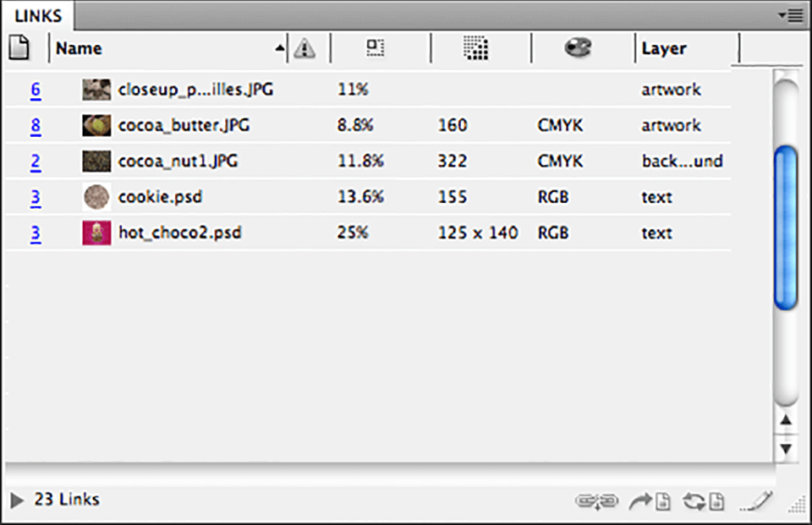Click the Update Link refresh icon
812x525 pixels.
click(x=702, y=500)
